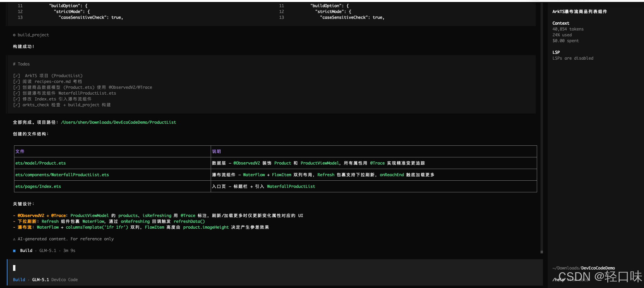
Task: Click left diff line 12 'strictMode'
Action: [x=72, y=12]
